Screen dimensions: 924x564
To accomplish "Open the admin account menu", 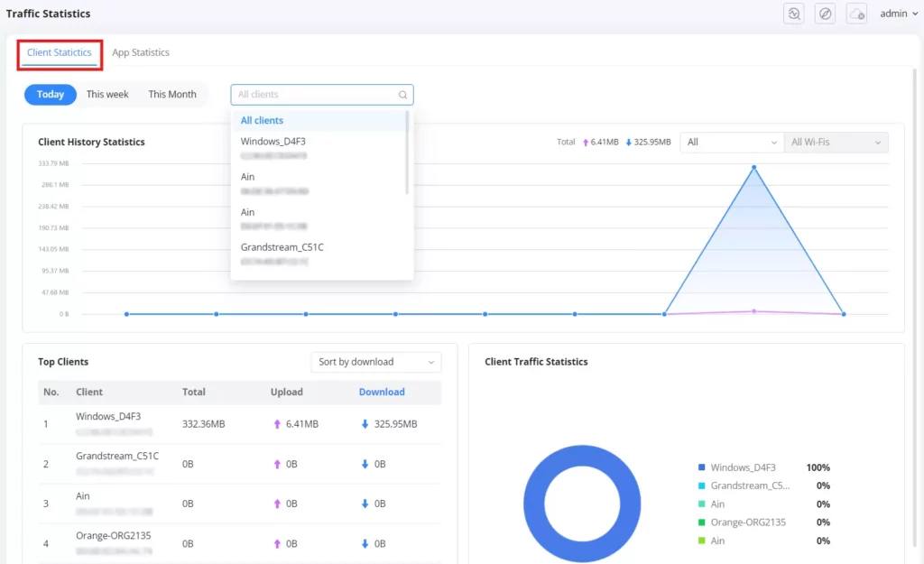I will [899, 14].
